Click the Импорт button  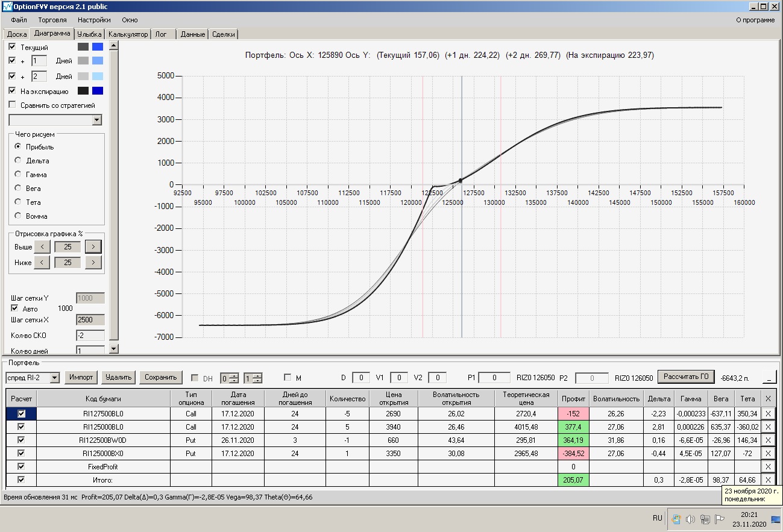click(81, 377)
